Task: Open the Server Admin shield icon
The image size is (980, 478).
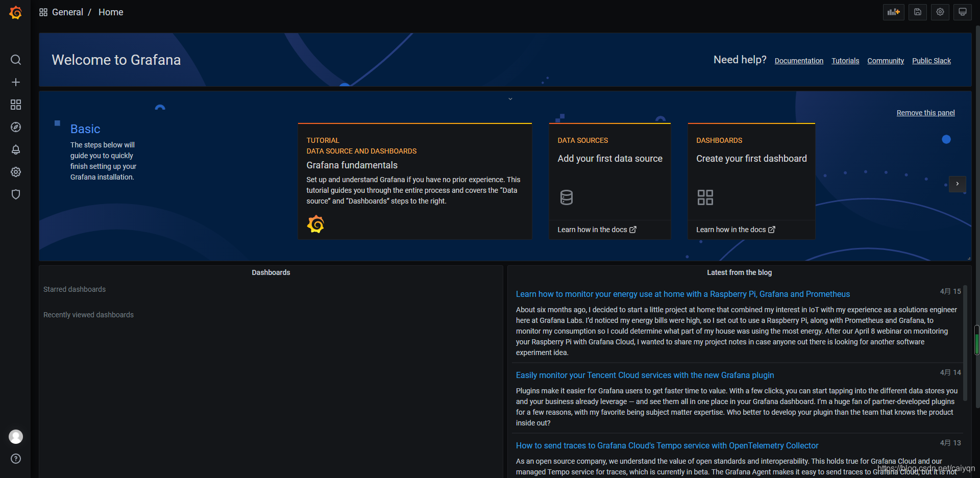Action: 16,194
